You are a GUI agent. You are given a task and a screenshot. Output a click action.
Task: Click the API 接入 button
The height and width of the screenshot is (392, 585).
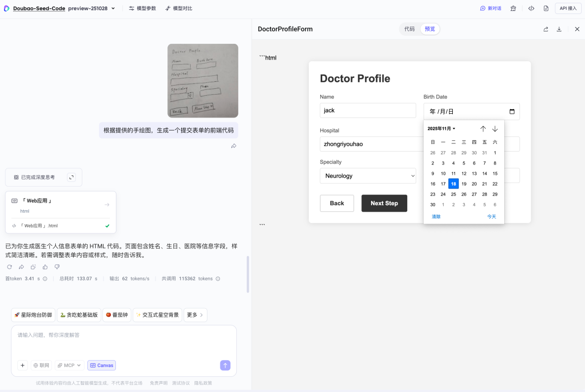tap(568, 8)
